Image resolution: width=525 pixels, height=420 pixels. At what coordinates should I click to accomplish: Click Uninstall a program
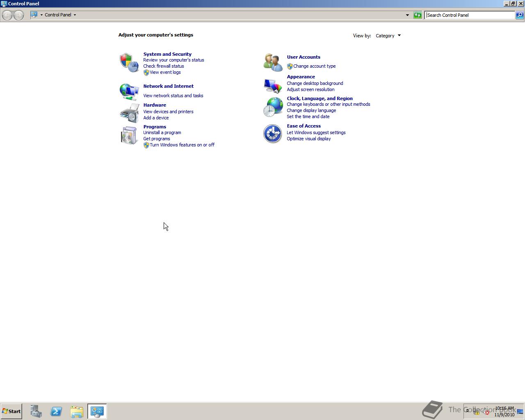162,132
